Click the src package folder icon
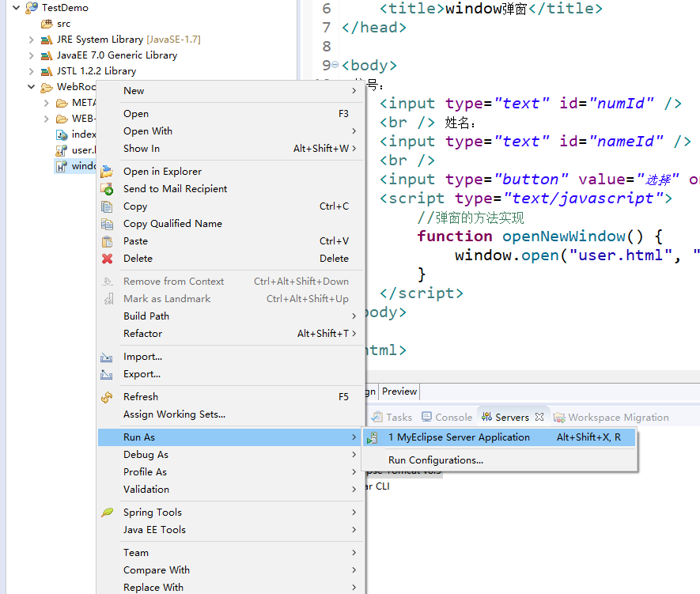Viewport: 700px width, 594px height. tap(47, 24)
